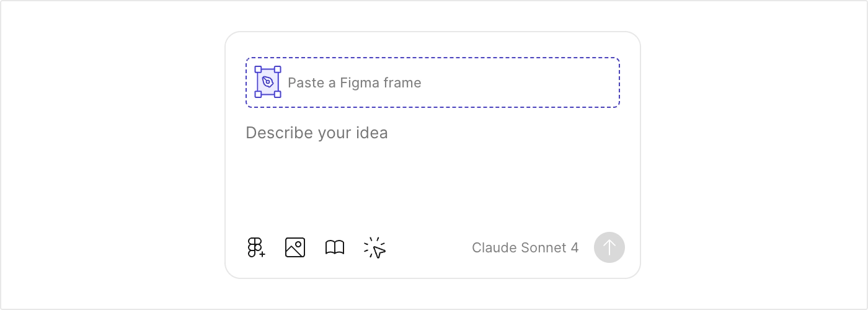Open the Claude Sonnet 4 model selector
Screen dimensions: 868x310
[x=525, y=247]
